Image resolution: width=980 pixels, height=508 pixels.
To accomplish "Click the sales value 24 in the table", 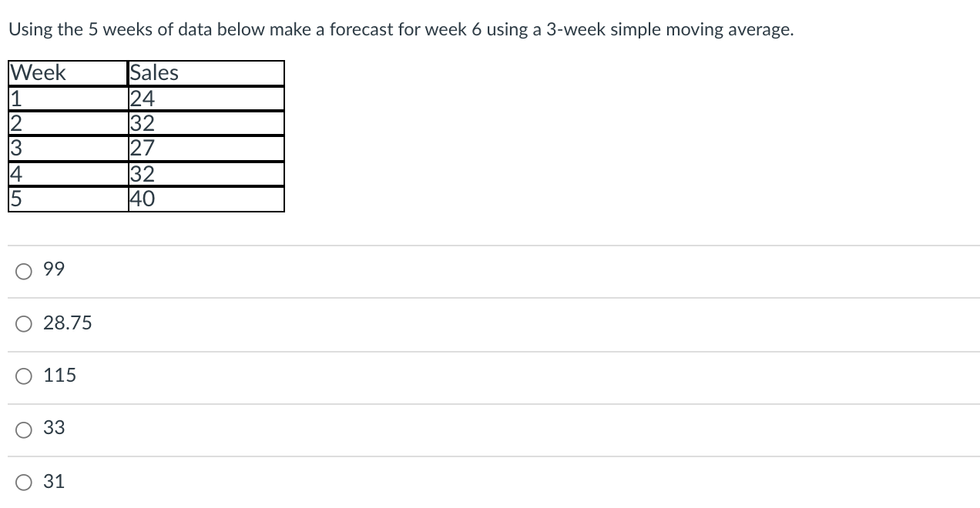I will [x=140, y=98].
